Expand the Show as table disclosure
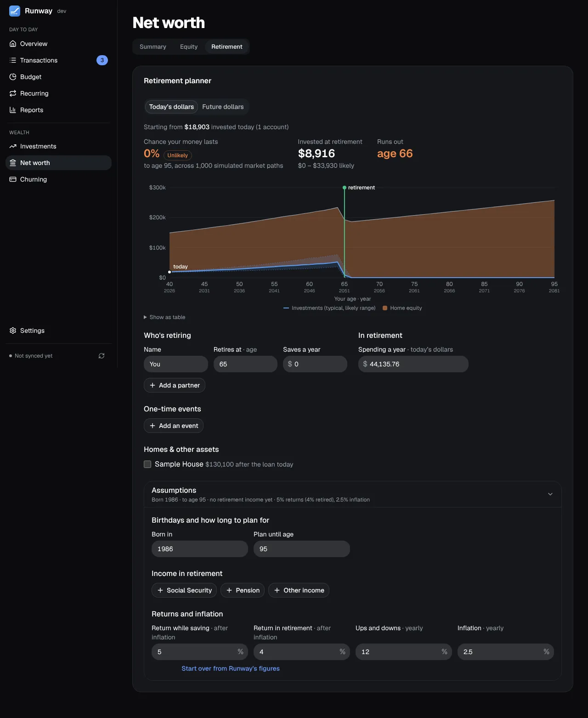This screenshot has width=588, height=718. pyautogui.click(x=164, y=317)
